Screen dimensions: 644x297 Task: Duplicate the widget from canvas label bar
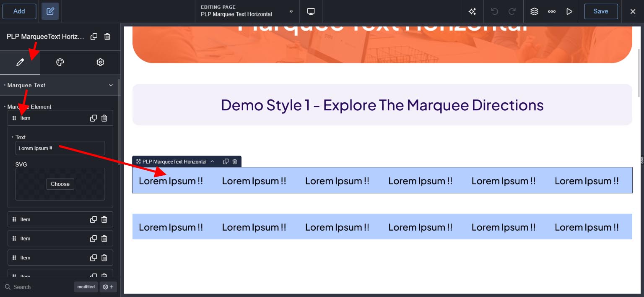(226, 162)
